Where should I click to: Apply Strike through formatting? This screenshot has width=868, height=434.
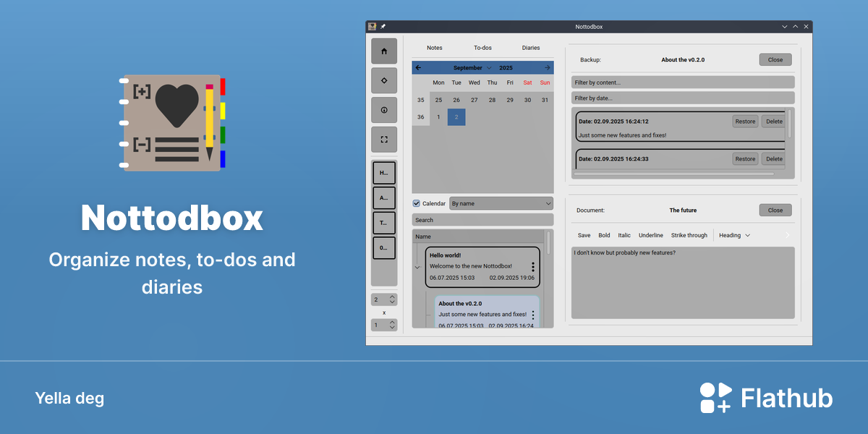coord(689,235)
